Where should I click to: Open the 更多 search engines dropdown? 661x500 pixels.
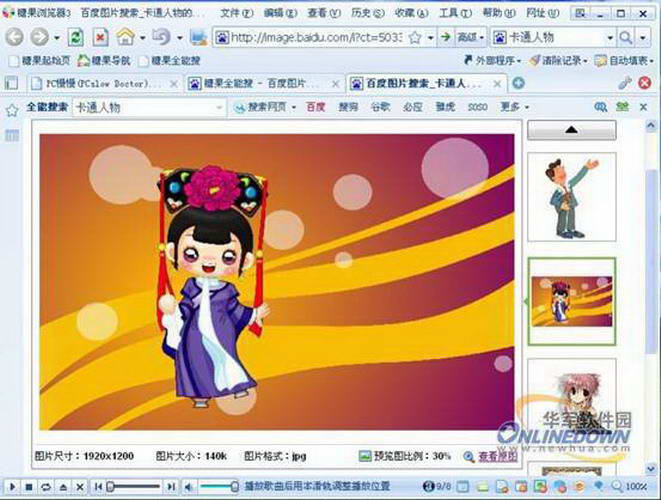[514, 107]
